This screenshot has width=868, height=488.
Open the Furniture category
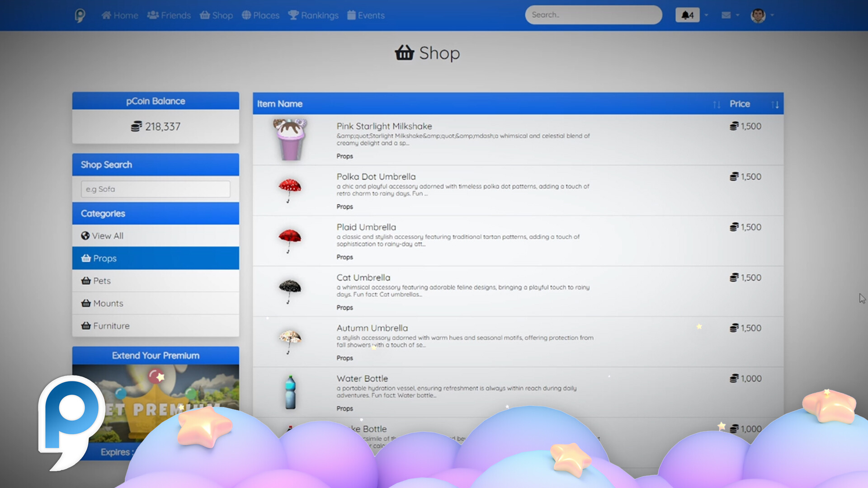pos(111,325)
